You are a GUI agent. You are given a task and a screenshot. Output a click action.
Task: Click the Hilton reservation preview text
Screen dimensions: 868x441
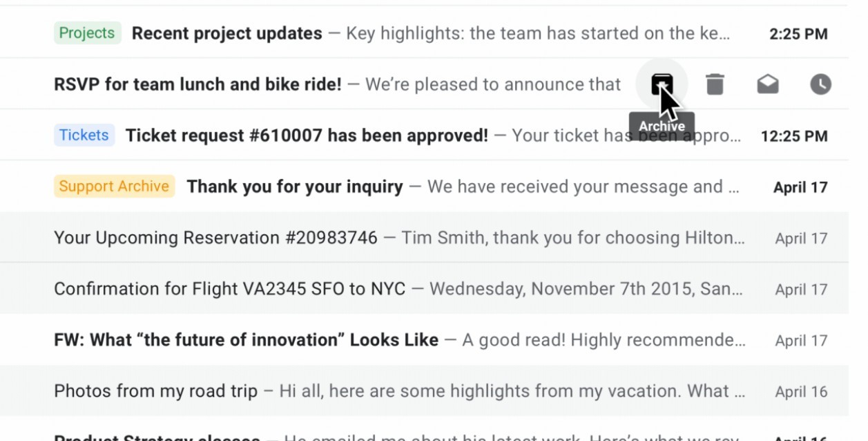574,238
